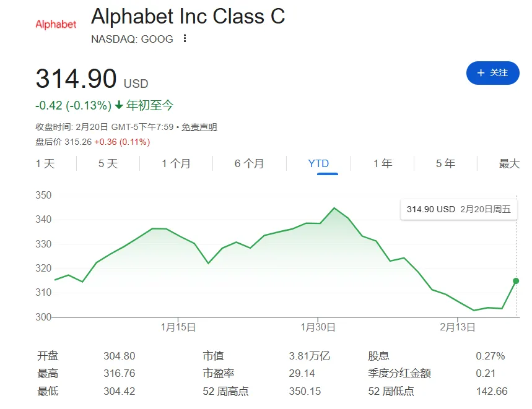Click the large 314.90 USD price display

(x=89, y=79)
